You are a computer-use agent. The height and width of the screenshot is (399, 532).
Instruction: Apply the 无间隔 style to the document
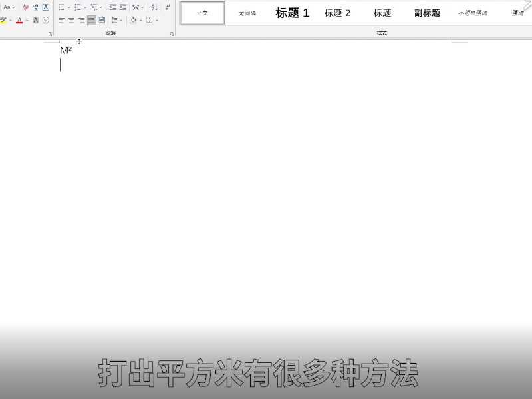[x=247, y=13]
